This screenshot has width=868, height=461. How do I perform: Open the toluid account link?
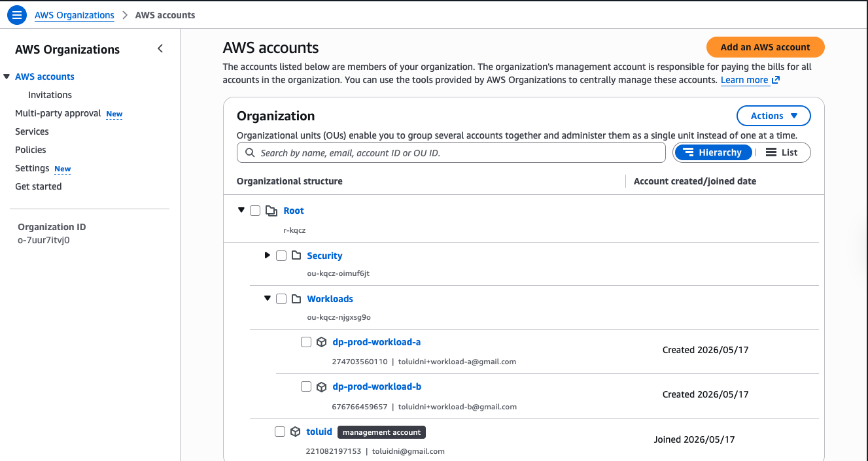(x=319, y=432)
